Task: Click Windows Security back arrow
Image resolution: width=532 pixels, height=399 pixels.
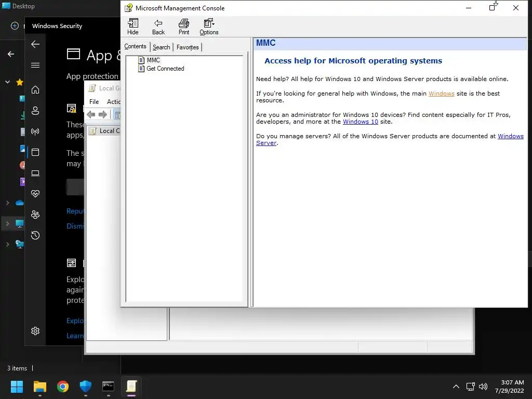Action: (x=35, y=44)
